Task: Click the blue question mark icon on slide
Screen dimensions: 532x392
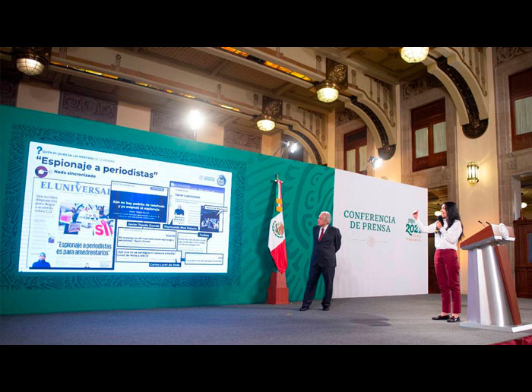Action: pos(39,150)
